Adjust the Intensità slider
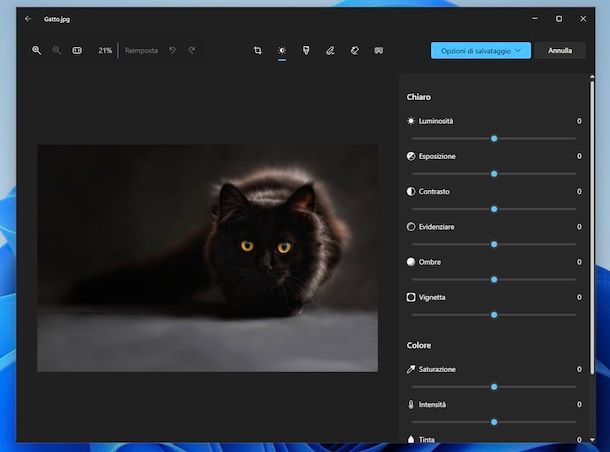This screenshot has width=610, height=452. (494, 422)
